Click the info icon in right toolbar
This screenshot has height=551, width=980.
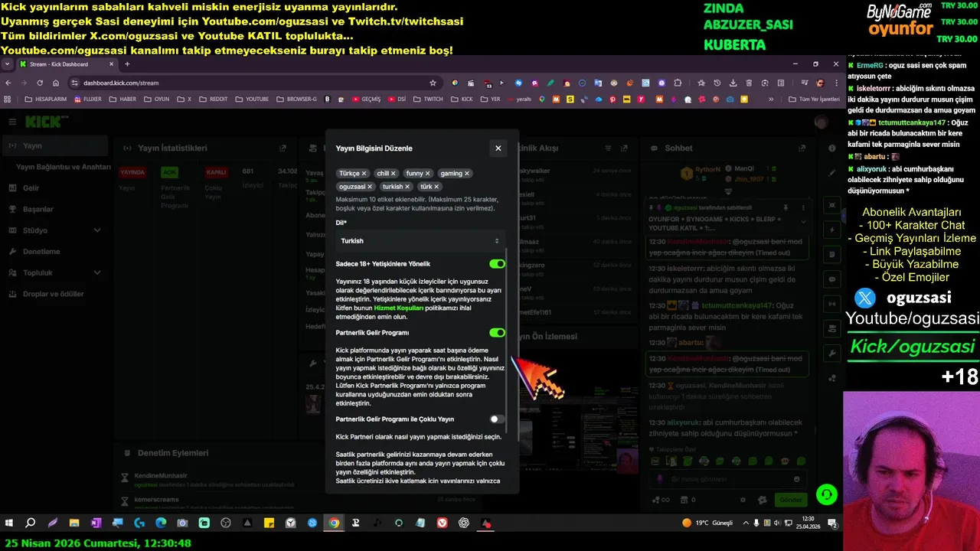click(x=832, y=148)
